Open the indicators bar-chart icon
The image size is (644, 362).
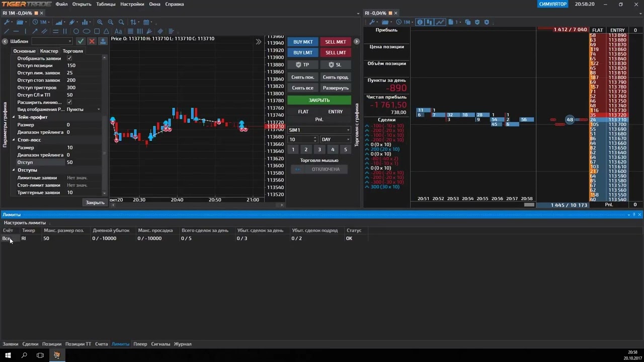click(x=85, y=22)
